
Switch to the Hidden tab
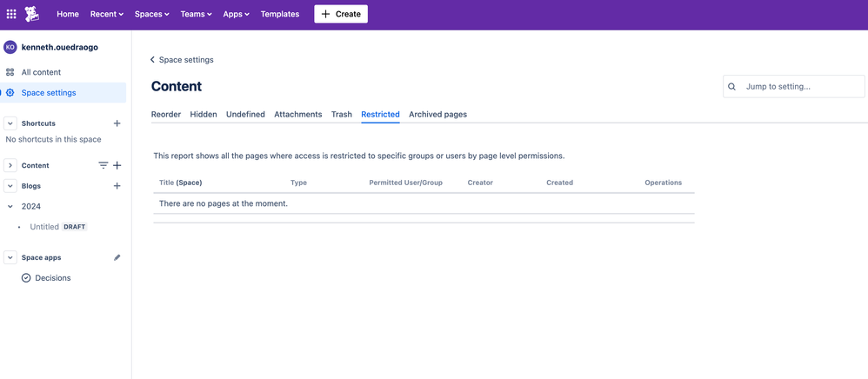[204, 115]
